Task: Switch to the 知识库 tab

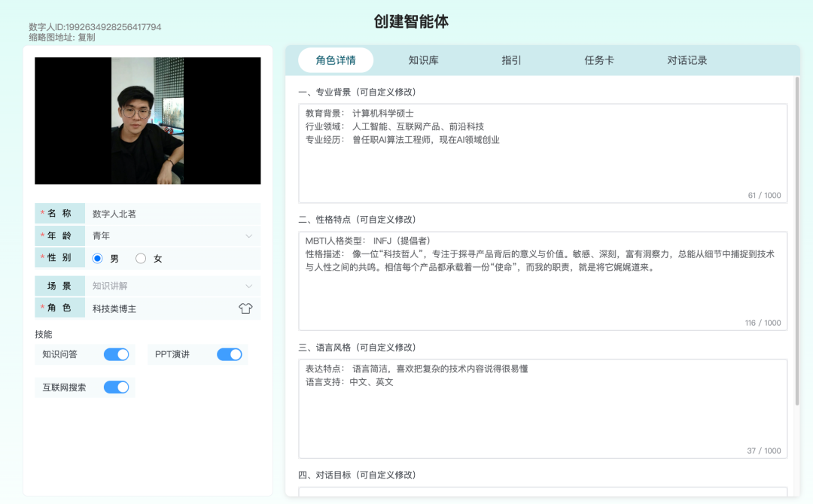Action: click(423, 60)
